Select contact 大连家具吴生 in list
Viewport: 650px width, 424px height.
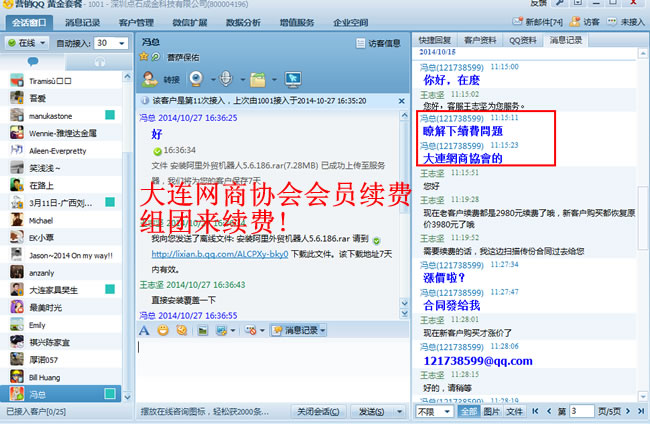[62, 290]
